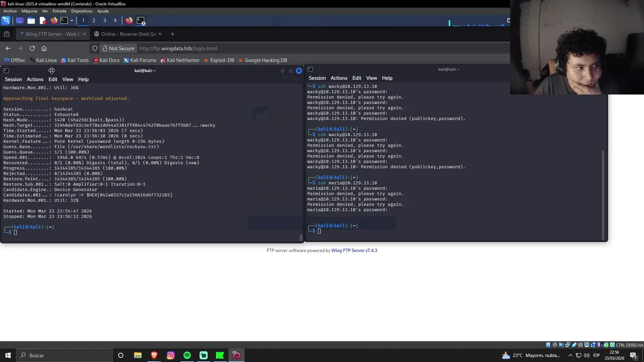Focus the grouped terminal windows panel button
The height and width of the screenshot is (362, 644).
click(141, 21)
